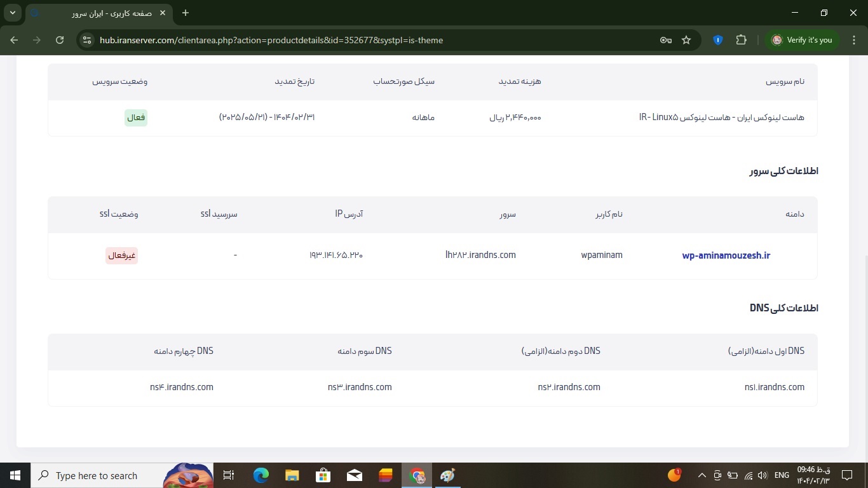Click the active service status badge
This screenshot has height=488, width=868.
[x=136, y=118]
